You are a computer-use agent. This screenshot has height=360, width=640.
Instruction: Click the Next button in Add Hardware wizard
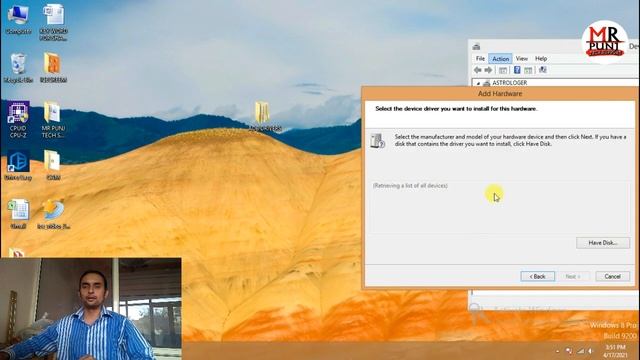click(x=573, y=276)
